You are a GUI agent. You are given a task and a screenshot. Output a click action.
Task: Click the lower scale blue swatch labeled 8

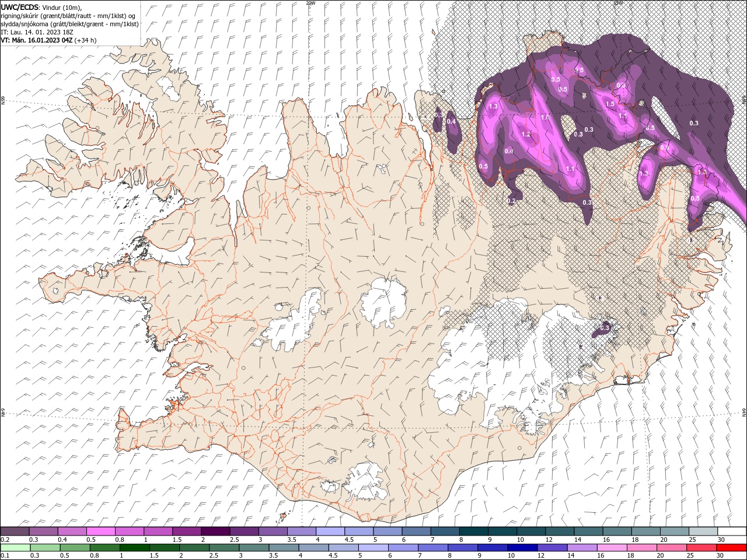(x=462, y=548)
